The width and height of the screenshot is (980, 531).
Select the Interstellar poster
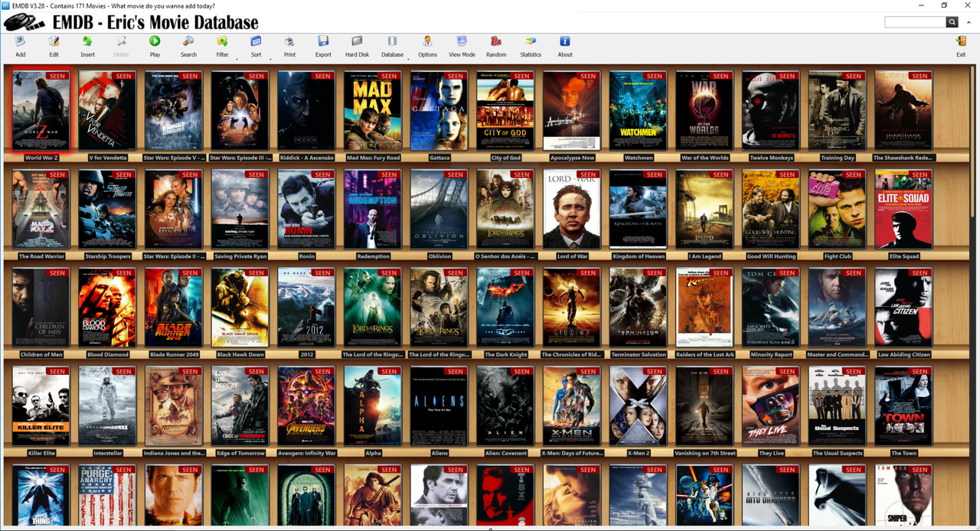click(107, 406)
